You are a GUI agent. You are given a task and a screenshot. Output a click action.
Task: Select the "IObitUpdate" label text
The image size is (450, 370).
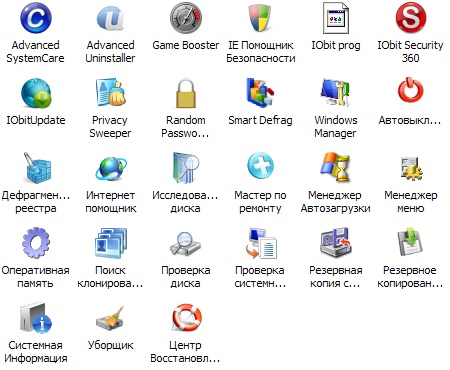coord(36,120)
